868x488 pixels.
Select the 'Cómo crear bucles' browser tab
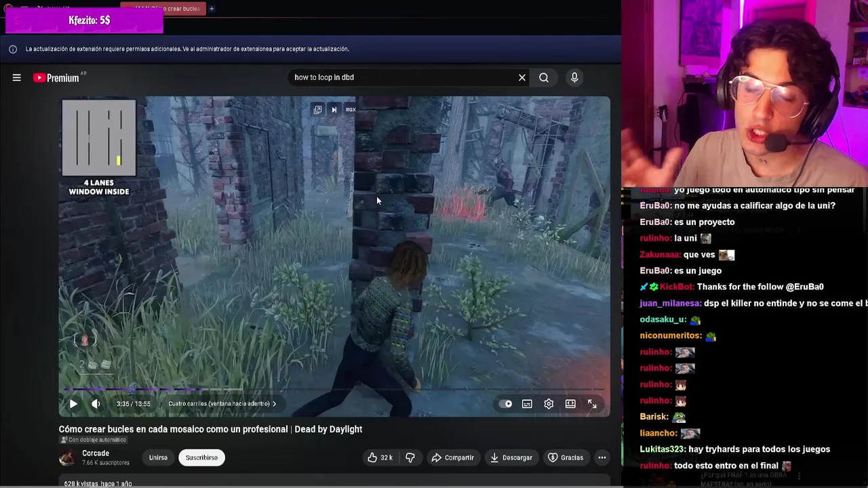pyautogui.click(x=163, y=9)
